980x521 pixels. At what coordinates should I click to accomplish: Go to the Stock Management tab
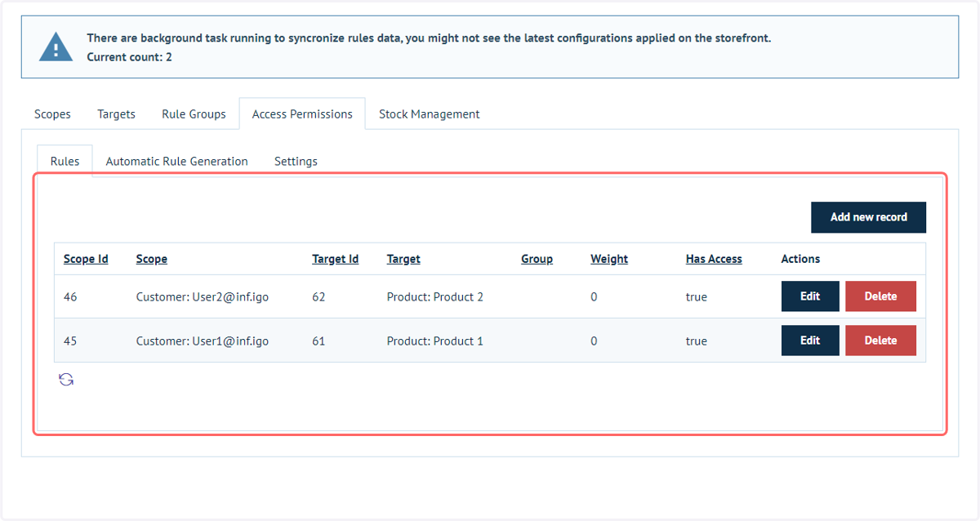pyautogui.click(x=429, y=114)
